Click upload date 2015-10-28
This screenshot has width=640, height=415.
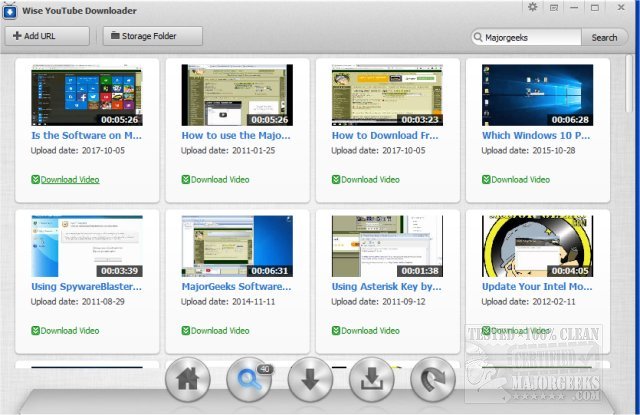(554, 151)
